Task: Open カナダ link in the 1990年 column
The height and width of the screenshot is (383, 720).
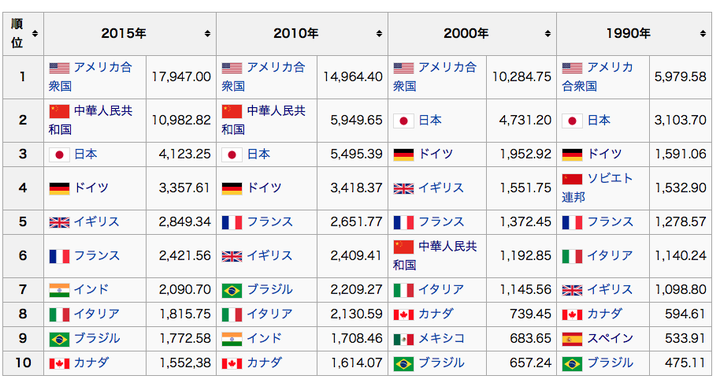Action: tap(605, 314)
